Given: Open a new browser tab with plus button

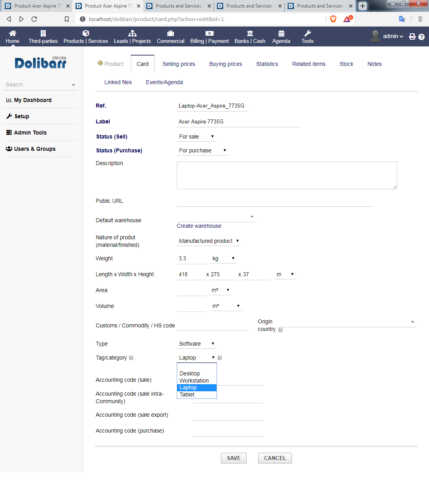Looking at the screenshot, I should [x=363, y=6].
